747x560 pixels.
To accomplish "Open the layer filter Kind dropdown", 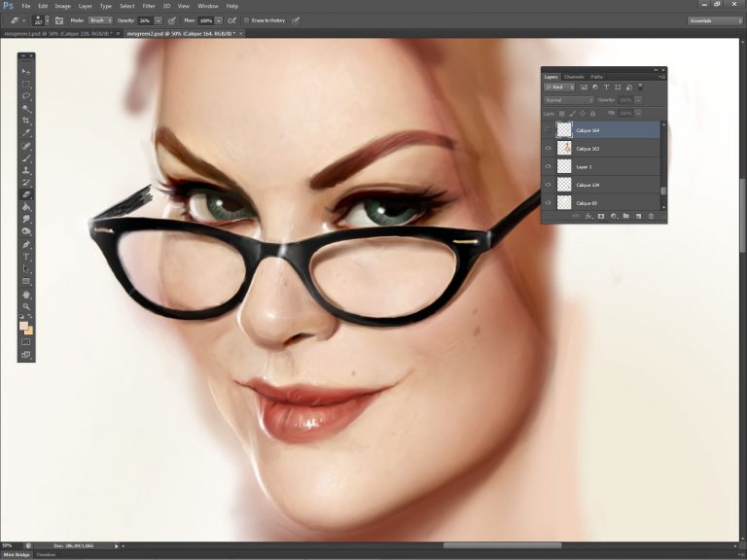I will coord(560,87).
